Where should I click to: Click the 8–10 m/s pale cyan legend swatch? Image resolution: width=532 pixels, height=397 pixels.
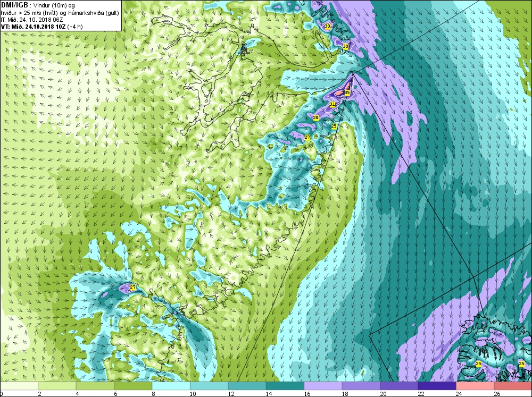point(171,386)
